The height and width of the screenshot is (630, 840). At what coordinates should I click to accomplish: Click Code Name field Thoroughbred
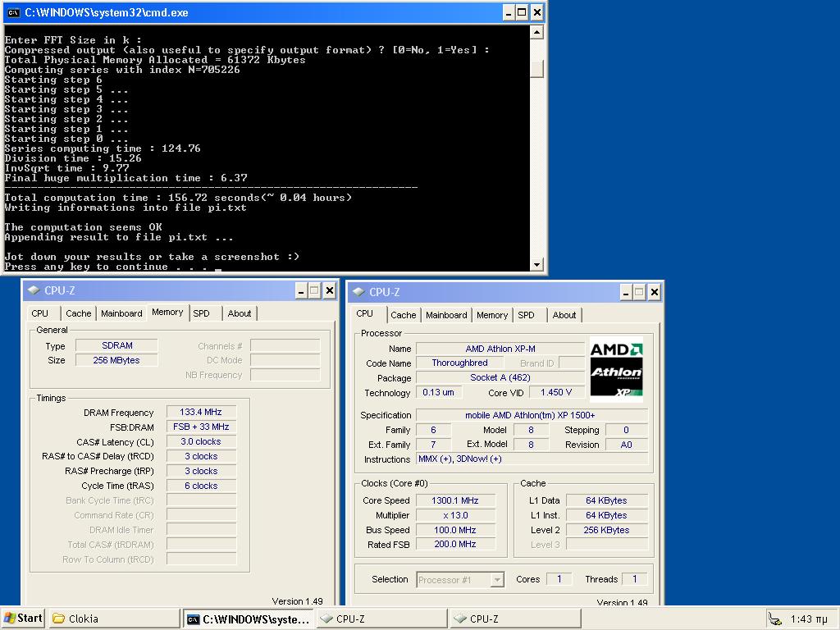pyautogui.click(x=459, y=363)
